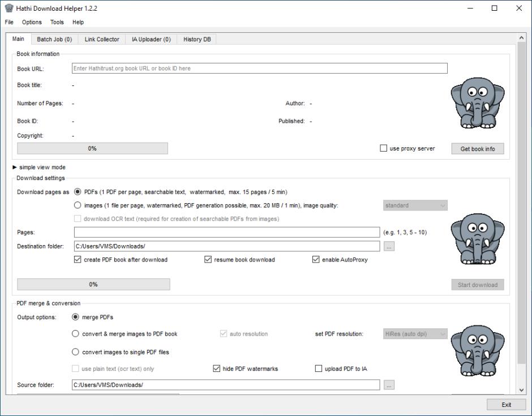
Task: Click the scrollbar down arrow
Action: (x=521, y=390)
